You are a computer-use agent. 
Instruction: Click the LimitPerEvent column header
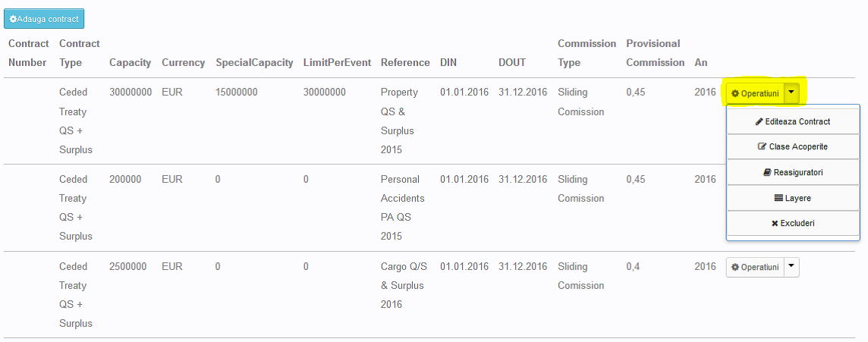click(337, 63)
